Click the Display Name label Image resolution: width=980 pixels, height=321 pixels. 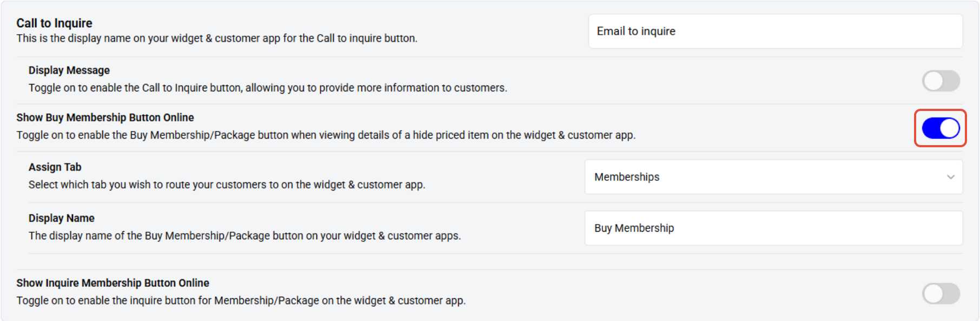(x=62, y=218)
